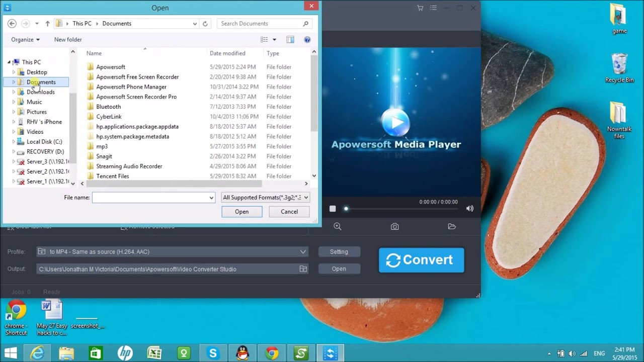Click the Open button beside Output path
Viewport: 644px width, 362px height.
[339, 269]
